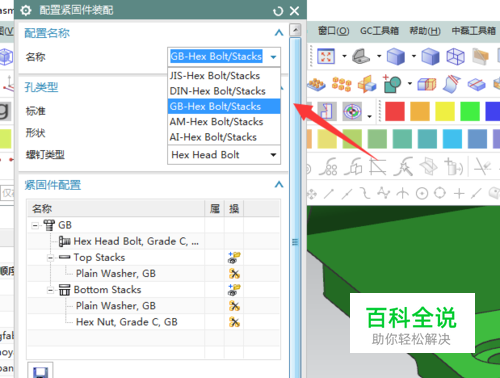Open the dialog settings gear icon
Image resolution: width=500 pixels, height=378 pixels.
(26, 11)
